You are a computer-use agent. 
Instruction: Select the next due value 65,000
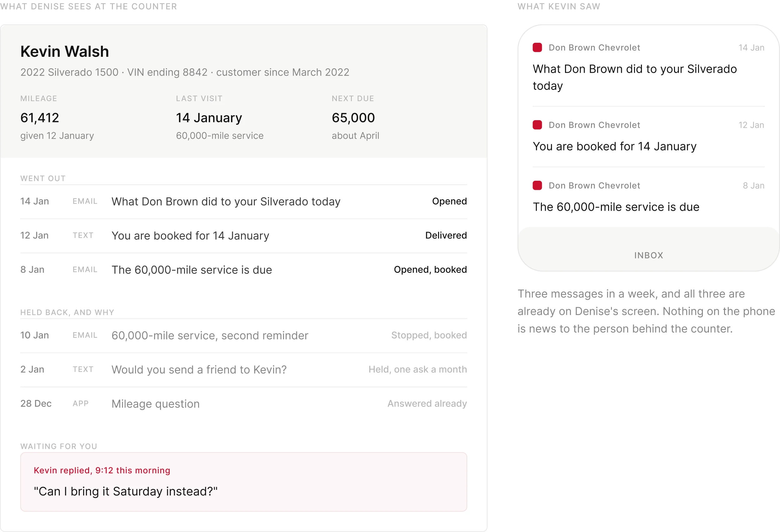(x=353, y=118)
